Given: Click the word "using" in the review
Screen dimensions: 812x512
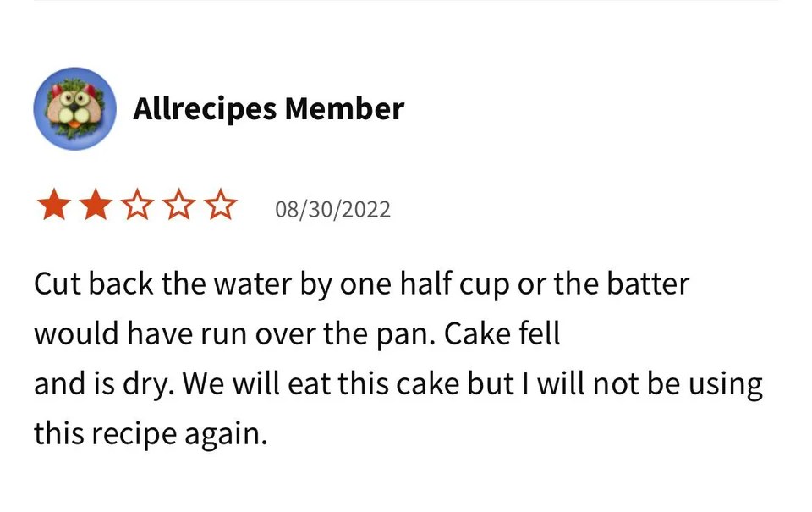Looking at the screenshot, I should (727, 385).
